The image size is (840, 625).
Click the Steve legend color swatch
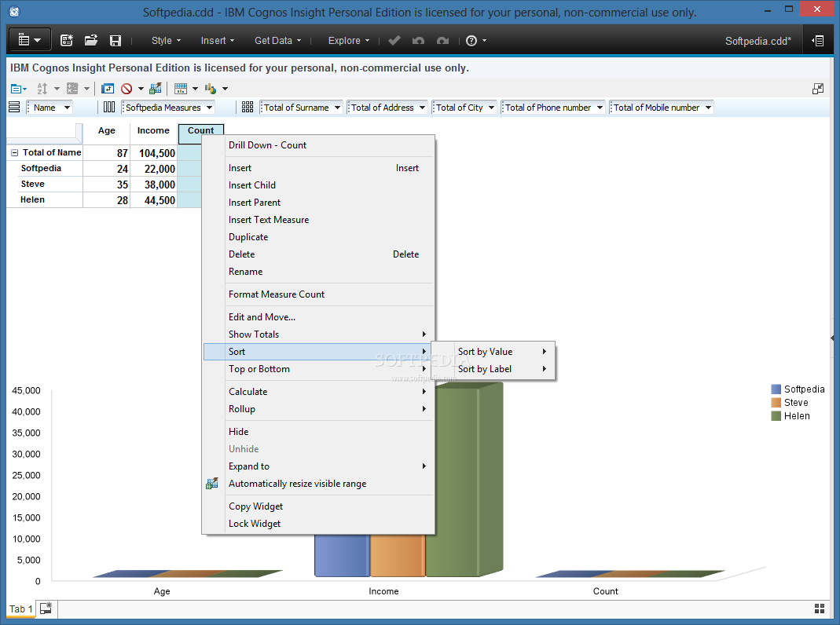(776, 402)
